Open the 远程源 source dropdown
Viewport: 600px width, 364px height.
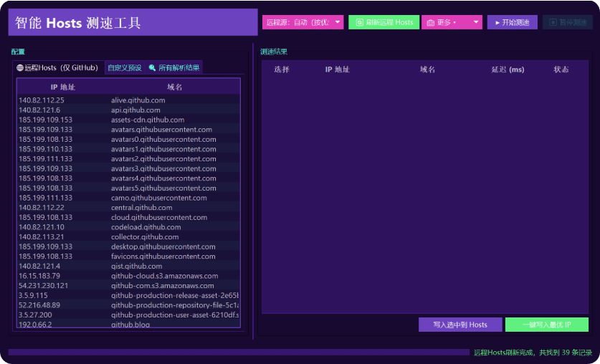303,22
